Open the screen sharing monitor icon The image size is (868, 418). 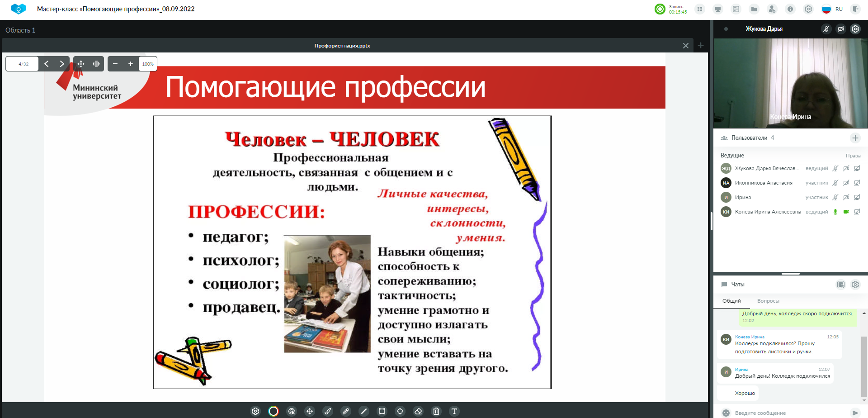(718, 9)
